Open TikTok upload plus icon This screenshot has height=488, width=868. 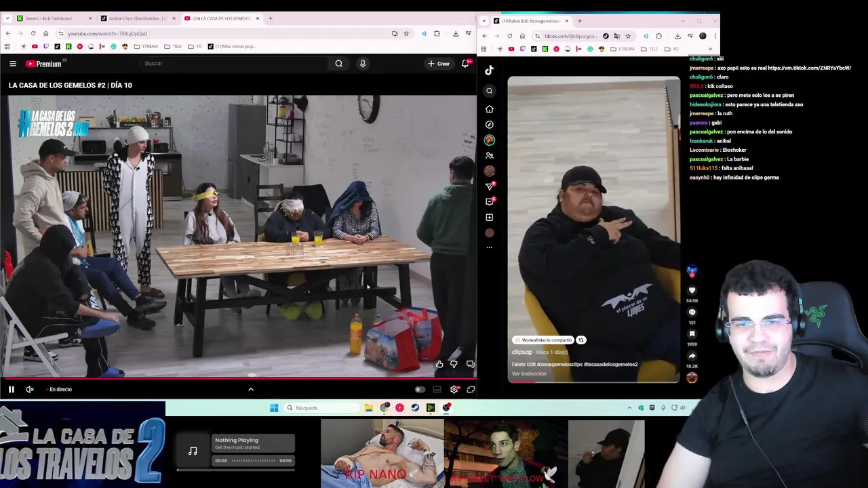[x=490, y=218]
